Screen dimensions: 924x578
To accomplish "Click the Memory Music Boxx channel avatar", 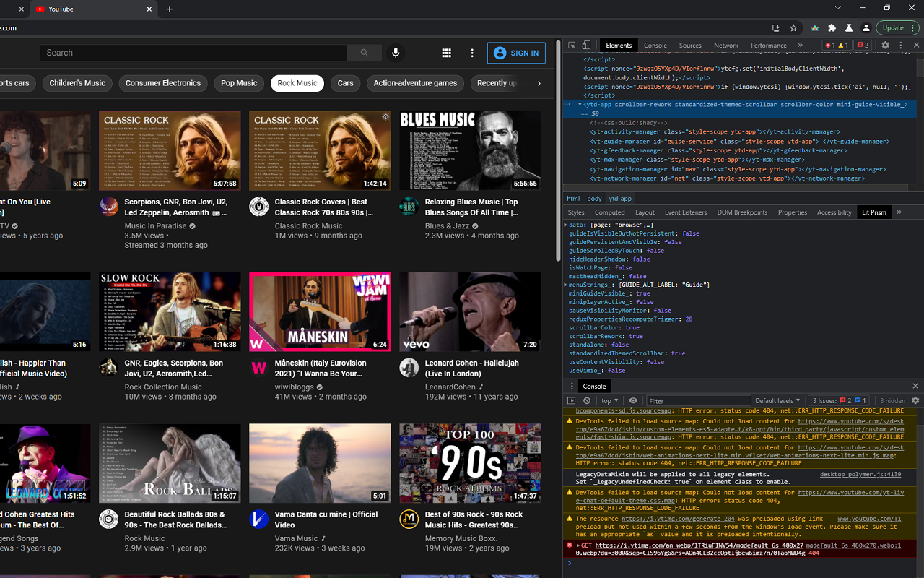I will [409, 519].
